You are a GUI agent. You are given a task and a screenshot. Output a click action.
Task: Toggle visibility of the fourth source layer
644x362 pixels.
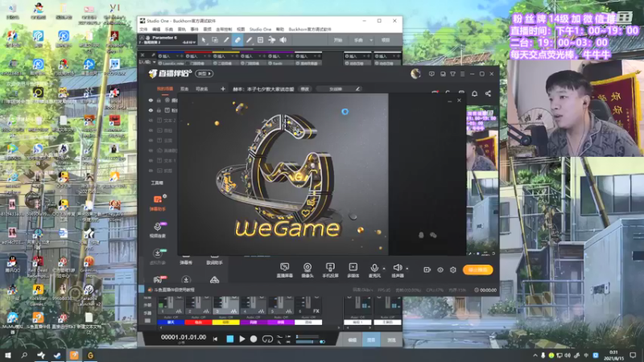151,130
